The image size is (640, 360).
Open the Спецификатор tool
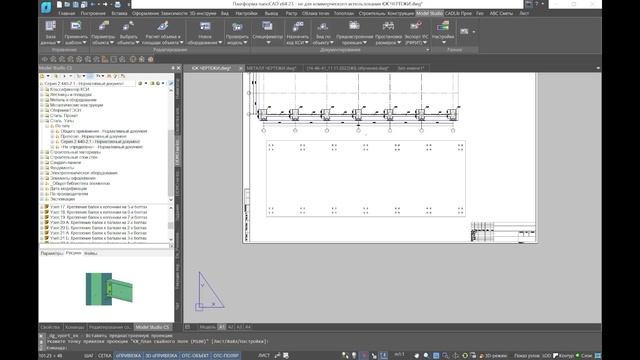[x=268, y=32]
